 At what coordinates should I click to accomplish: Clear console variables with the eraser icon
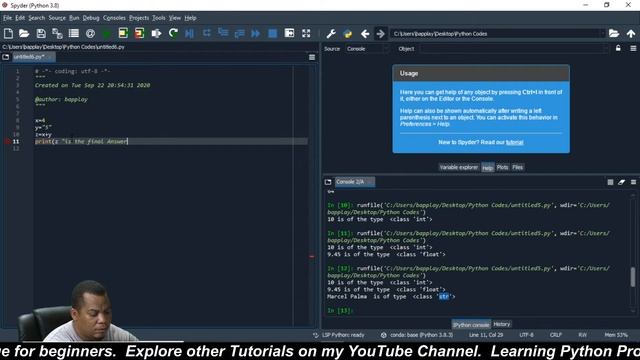click(x=621, y=182)
